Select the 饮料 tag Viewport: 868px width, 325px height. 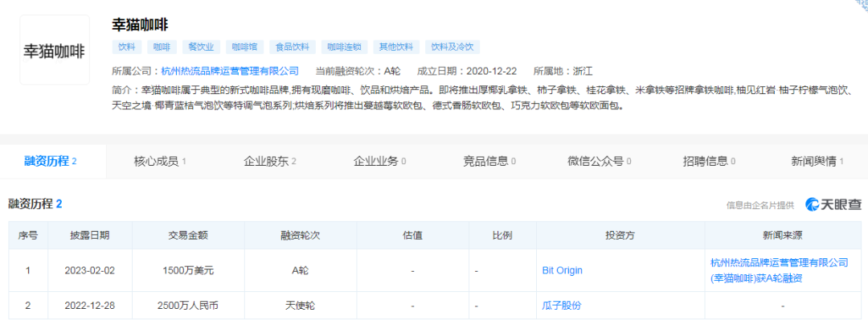(127, 47)
